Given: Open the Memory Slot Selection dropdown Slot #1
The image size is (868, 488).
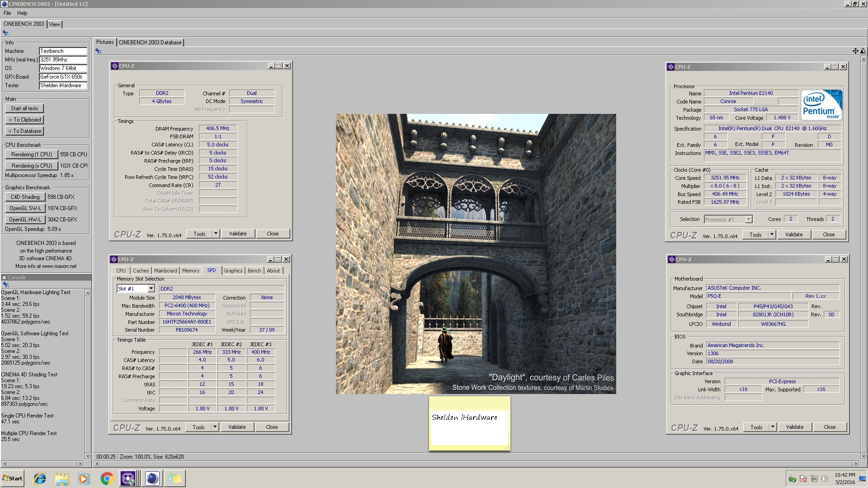Looking at the screenshot, I should pyautogui.click(x=151, y=289).
